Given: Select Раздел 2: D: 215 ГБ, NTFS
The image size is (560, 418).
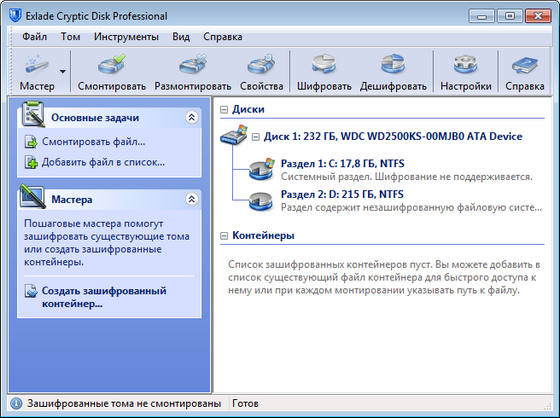Looking at the screenshot, I should [342, 194].
